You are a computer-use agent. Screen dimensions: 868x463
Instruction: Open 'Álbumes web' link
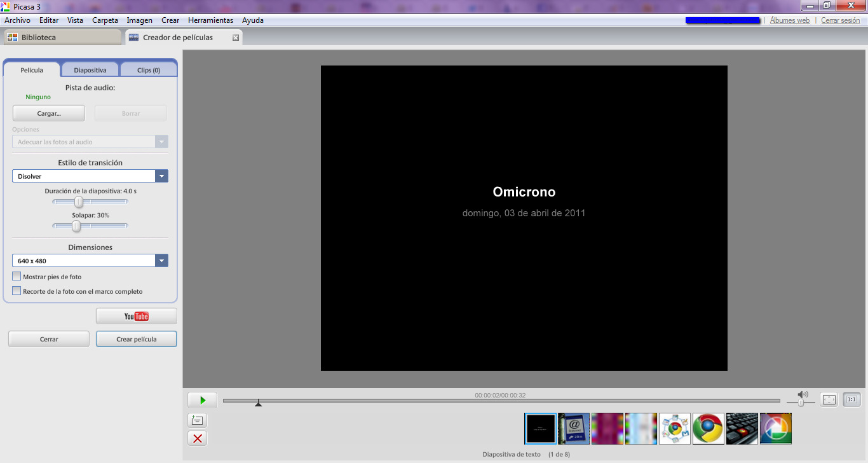(x=790, y=20)
